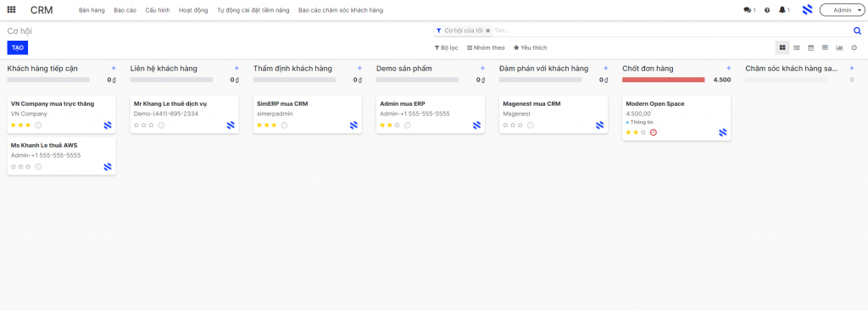The height and width of the screenshot is (311, 868).
Task: Click the help question mark icon
Action: (767, 10)
